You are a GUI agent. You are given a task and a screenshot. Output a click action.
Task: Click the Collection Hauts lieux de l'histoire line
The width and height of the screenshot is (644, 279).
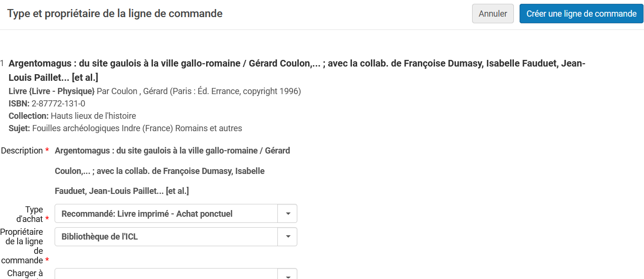click(72, 116)
